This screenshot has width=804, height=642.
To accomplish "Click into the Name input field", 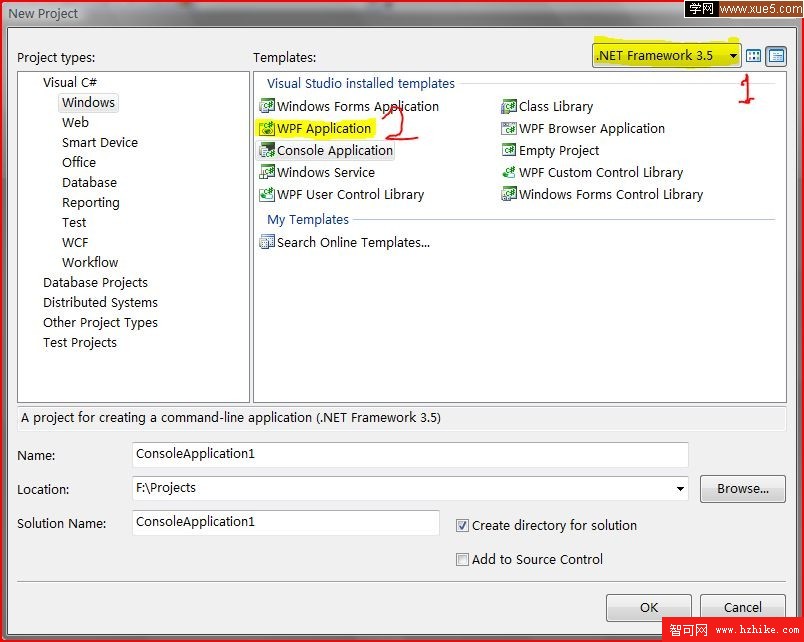I will click(x=410, y=455).
